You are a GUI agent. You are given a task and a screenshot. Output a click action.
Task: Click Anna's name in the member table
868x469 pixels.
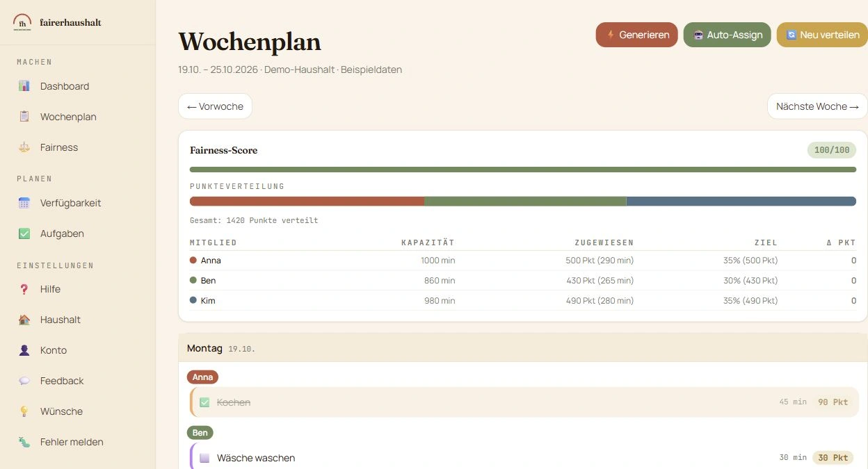tap(211, 261)
